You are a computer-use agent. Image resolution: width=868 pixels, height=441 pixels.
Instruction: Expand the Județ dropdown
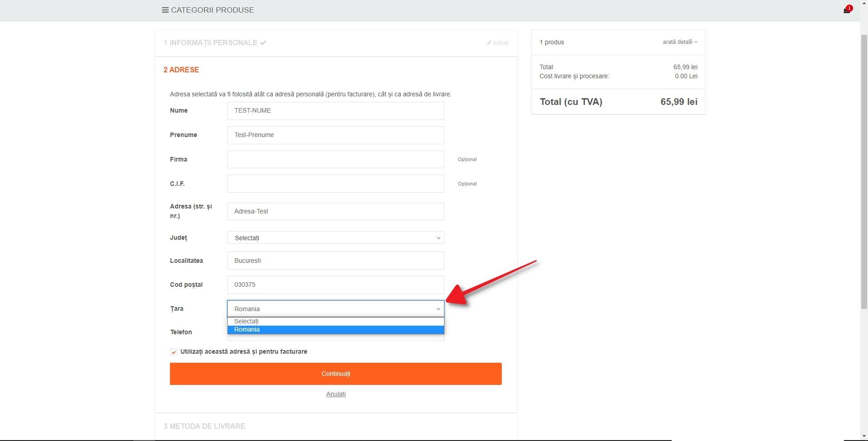[x=335, y=238]
